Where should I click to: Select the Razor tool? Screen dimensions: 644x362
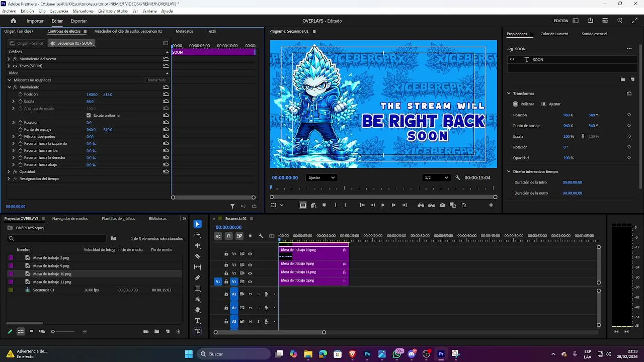point(198,256)
